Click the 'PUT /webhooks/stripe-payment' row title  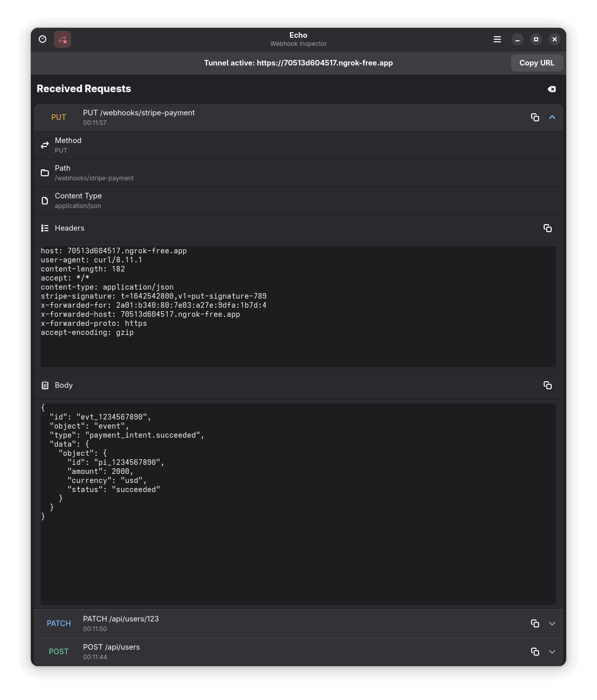(139, 113)
